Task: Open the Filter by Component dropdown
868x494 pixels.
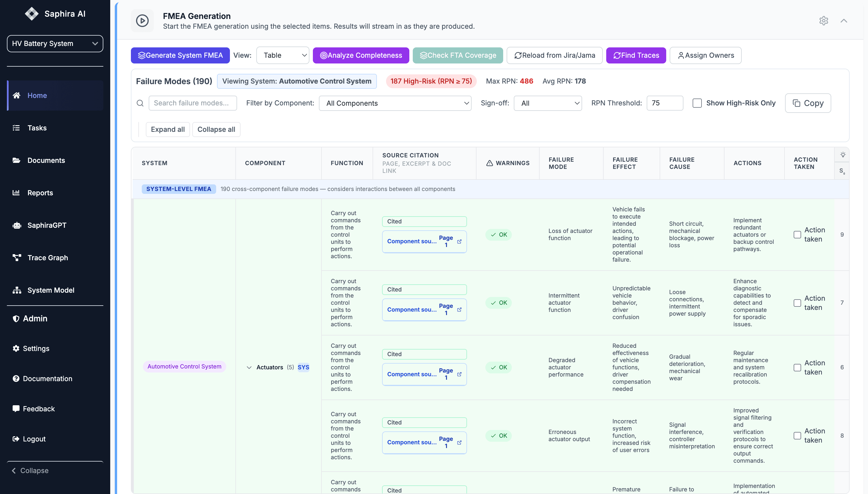Action: [395, 103]
